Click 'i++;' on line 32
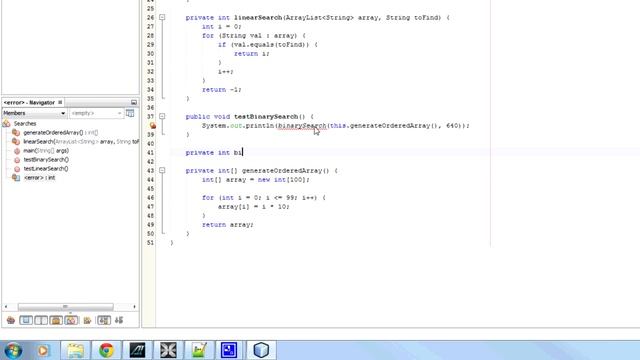 tap(225, 71)
